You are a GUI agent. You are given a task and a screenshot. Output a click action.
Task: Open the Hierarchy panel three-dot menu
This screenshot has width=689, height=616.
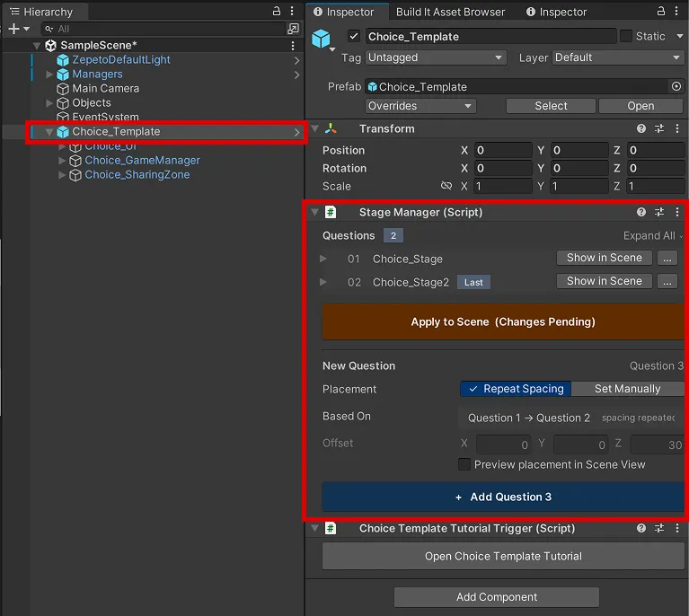292,11
